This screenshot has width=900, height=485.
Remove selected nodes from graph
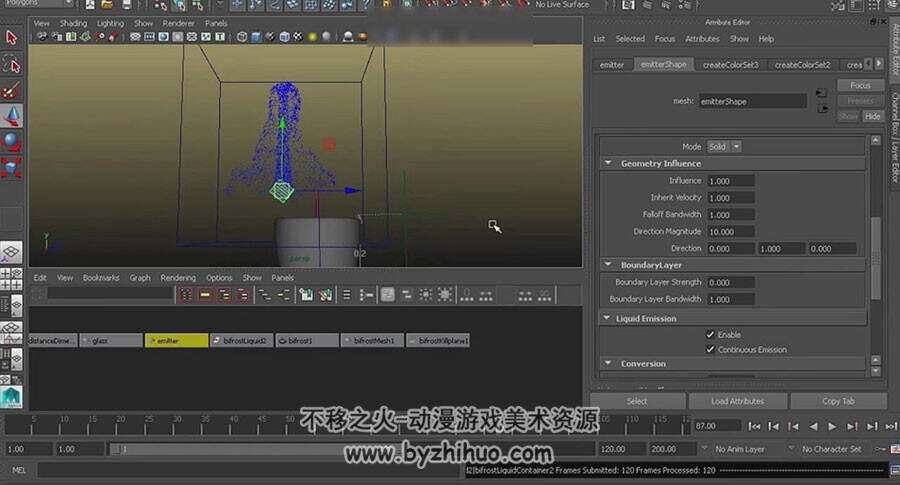(325, 295)
